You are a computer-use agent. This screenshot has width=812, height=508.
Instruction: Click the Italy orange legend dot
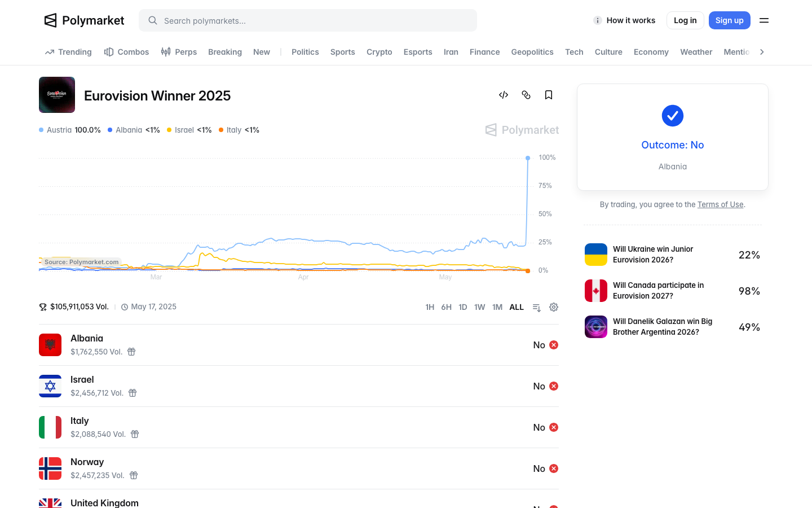pos(221,130)
